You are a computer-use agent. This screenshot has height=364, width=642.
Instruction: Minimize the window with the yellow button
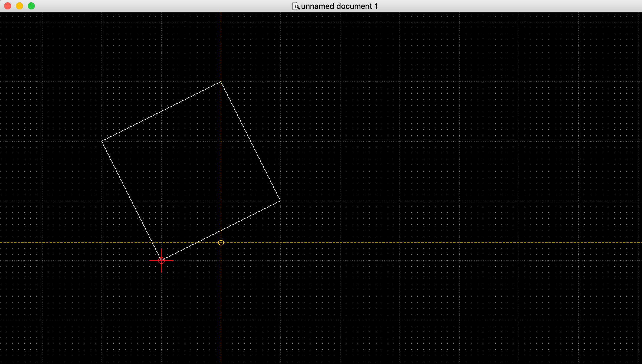click(x=19, y=6)
